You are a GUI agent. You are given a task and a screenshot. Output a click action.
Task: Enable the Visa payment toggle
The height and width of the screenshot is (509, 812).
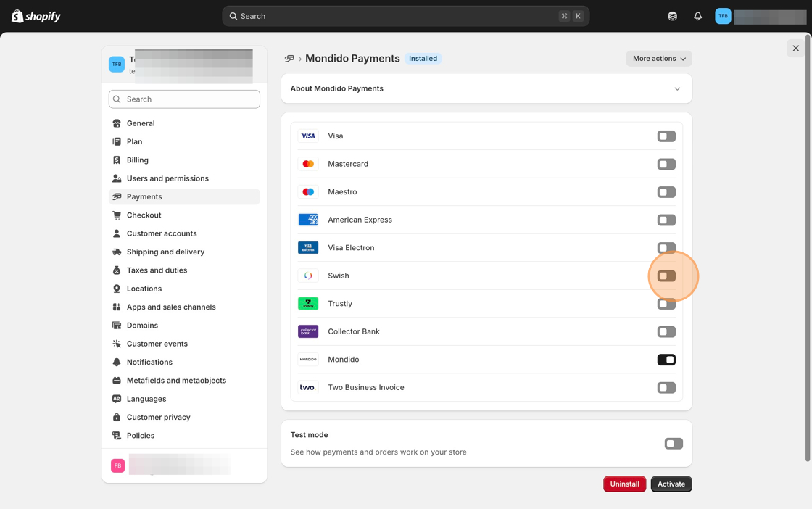(666, 136)
